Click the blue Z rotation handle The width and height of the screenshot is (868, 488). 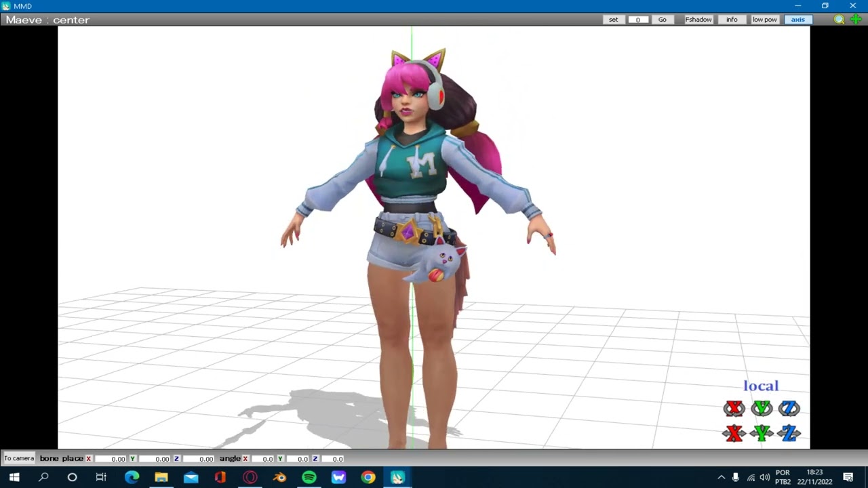pos(789,408)
